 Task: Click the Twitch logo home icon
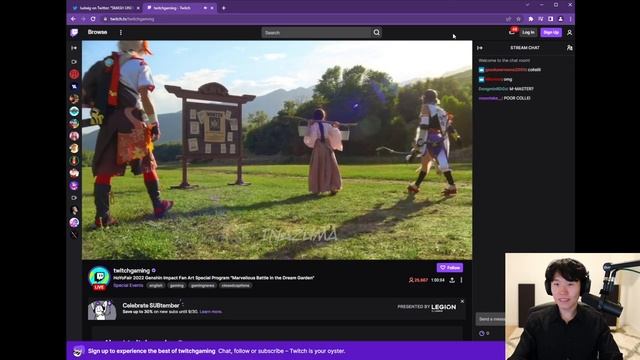[74, 32]
